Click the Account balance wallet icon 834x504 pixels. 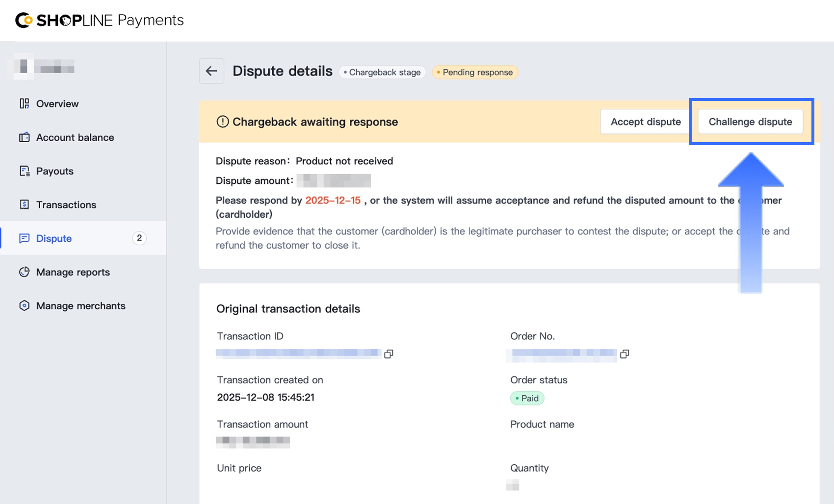tap(24, 137)
